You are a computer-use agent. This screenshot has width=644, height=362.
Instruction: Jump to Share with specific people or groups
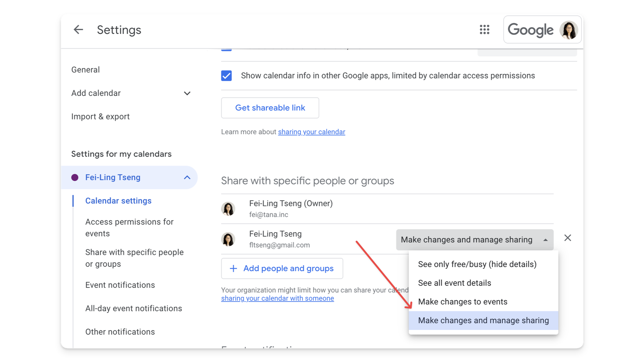click(134, 258)
